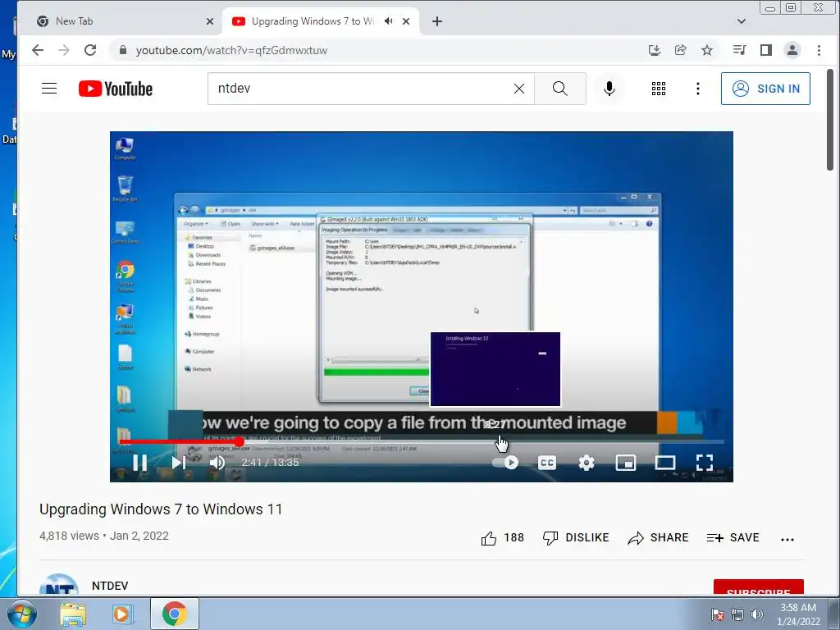Toggle the Chrome side panel
This screenshot has height=630, width=840.
coord(766,50)
